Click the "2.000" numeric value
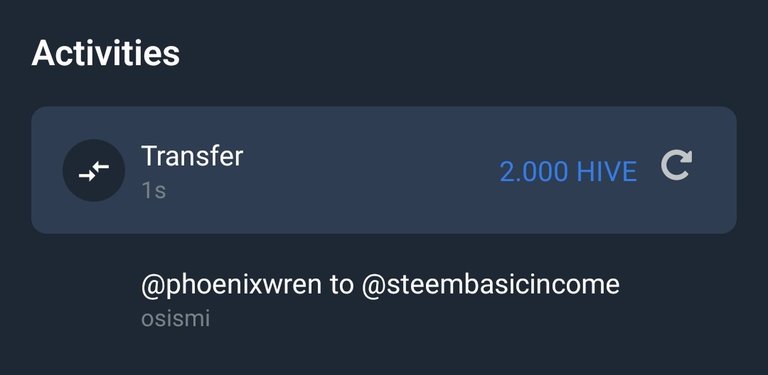 pyautogui.click(x=534, y=172)
